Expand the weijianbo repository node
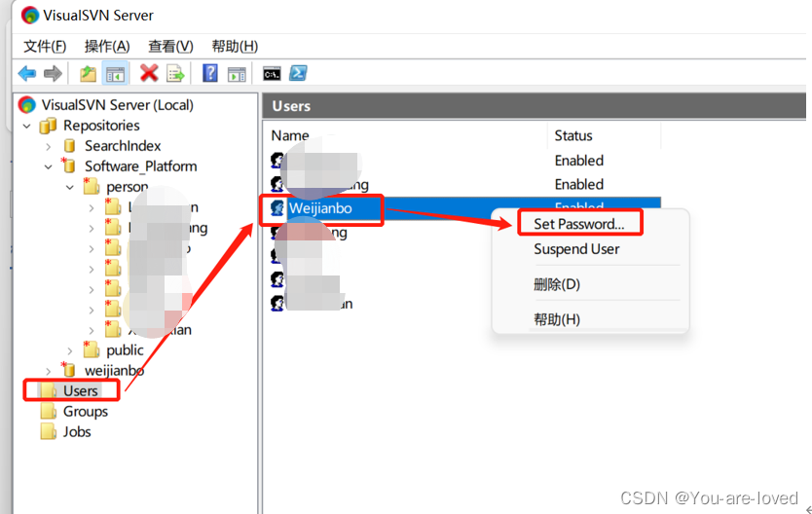 [48, 371]
